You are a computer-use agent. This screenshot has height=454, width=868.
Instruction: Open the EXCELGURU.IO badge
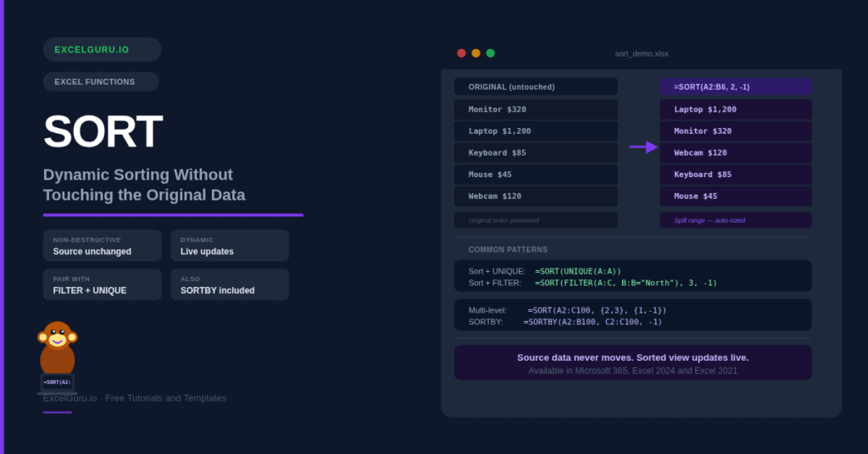(103, 49)
